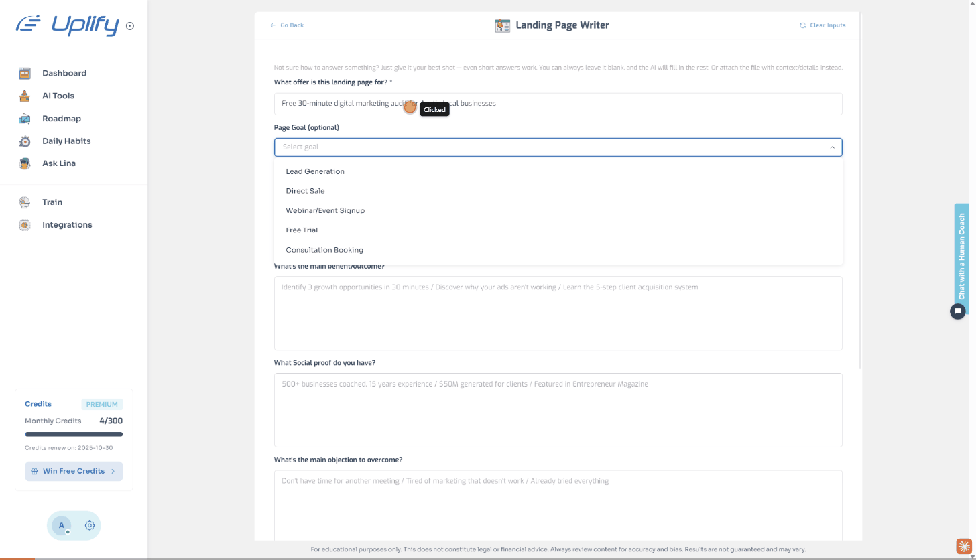
Task: Open the Integrations icon in sidebar
Action: [x=25, y=225]
